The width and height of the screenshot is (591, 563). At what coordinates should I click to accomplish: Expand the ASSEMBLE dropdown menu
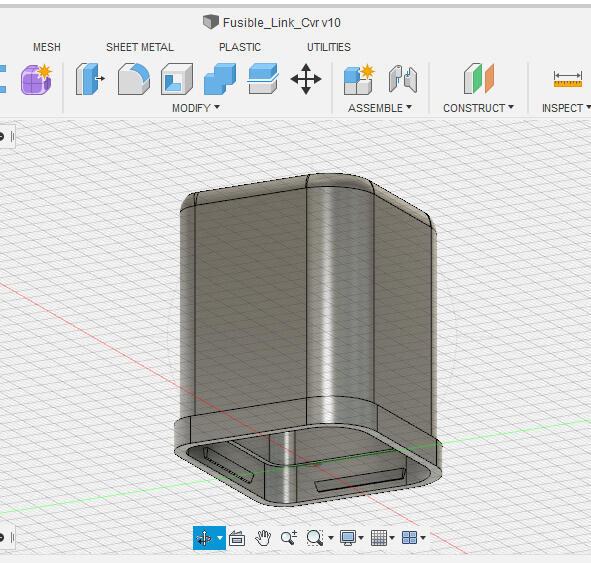point(380,108)
